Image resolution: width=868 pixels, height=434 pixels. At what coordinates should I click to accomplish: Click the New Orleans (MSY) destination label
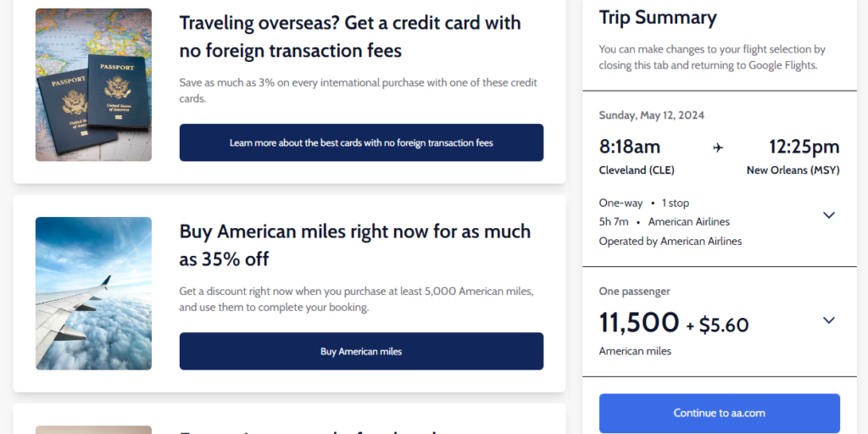point(793,170)
